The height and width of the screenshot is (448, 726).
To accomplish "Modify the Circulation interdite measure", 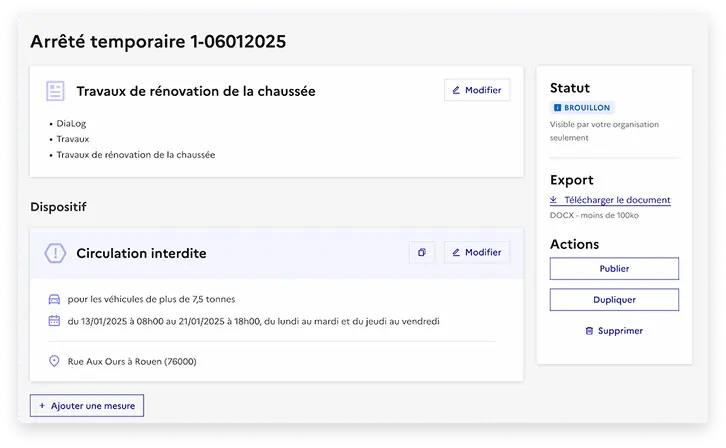I will [x=477, y=252].
